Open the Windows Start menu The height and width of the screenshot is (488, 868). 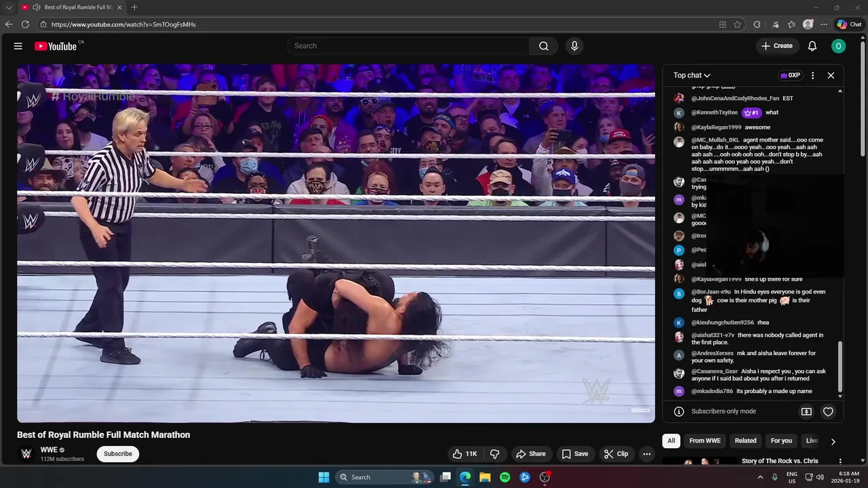(x=324, y=477)
